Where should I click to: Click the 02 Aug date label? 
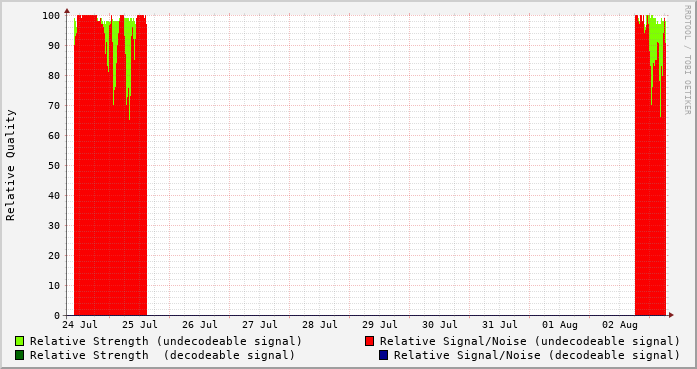point(620,325)
